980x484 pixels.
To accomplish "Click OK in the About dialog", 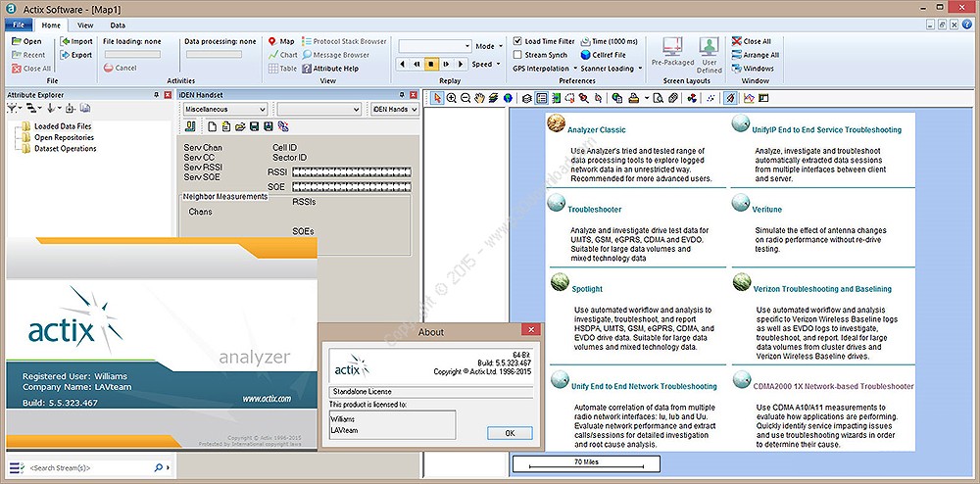I will pyautogui.click(x=510, y=433).
